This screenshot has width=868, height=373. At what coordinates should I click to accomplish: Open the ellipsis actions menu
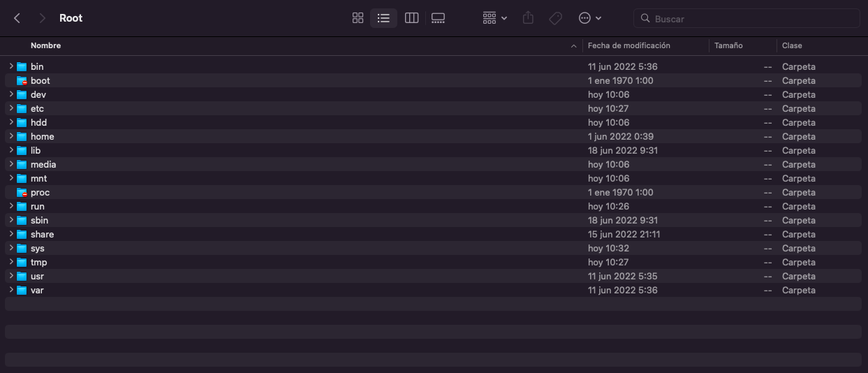tap(590, 18)
